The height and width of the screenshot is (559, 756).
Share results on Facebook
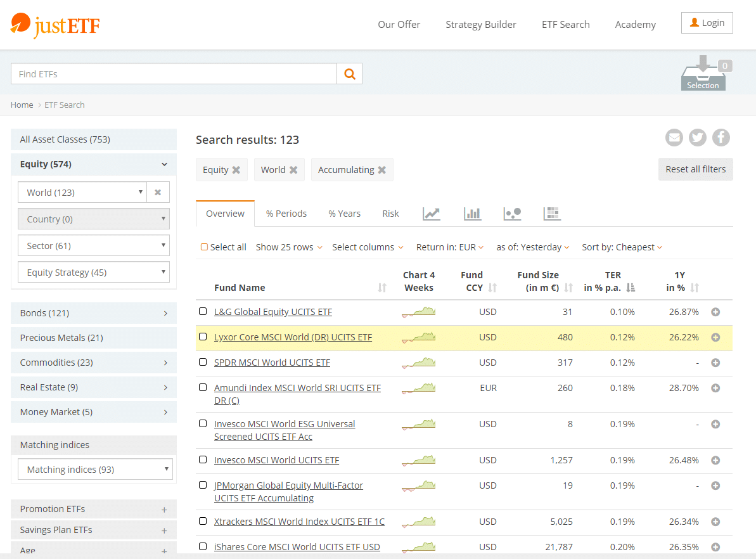point(721,138)
